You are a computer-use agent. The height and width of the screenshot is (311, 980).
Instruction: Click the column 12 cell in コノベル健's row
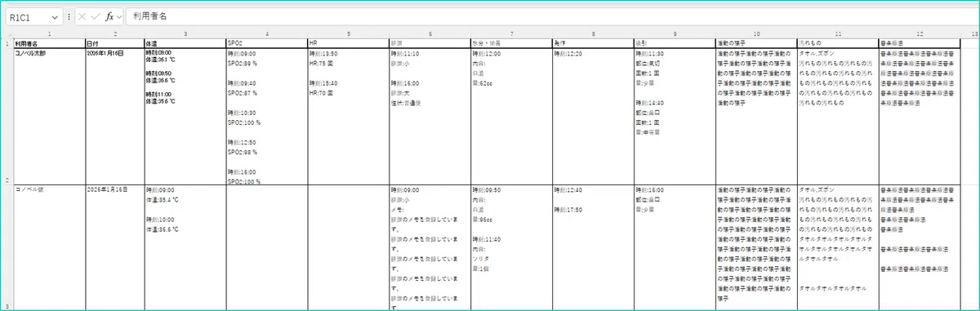click(x=920, y=247)
